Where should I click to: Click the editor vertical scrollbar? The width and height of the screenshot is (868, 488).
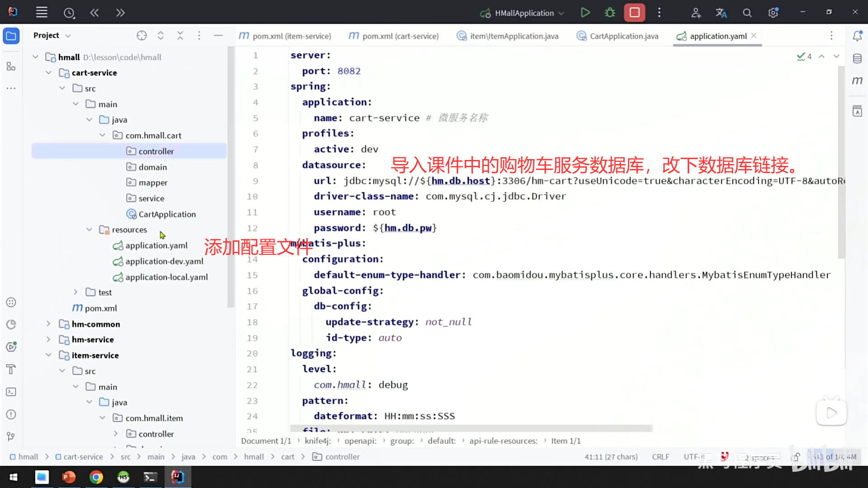841,163
